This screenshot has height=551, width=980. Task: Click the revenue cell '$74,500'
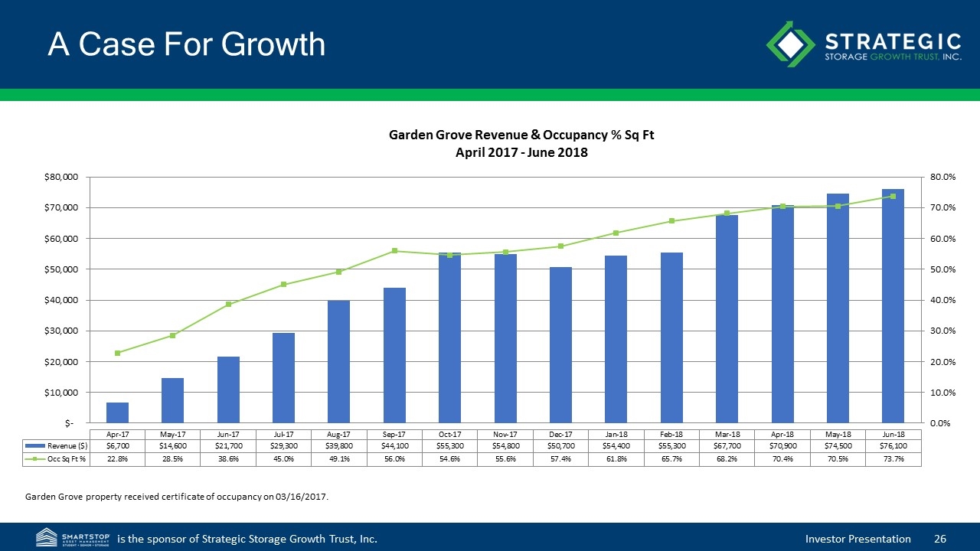coord(838,445)
